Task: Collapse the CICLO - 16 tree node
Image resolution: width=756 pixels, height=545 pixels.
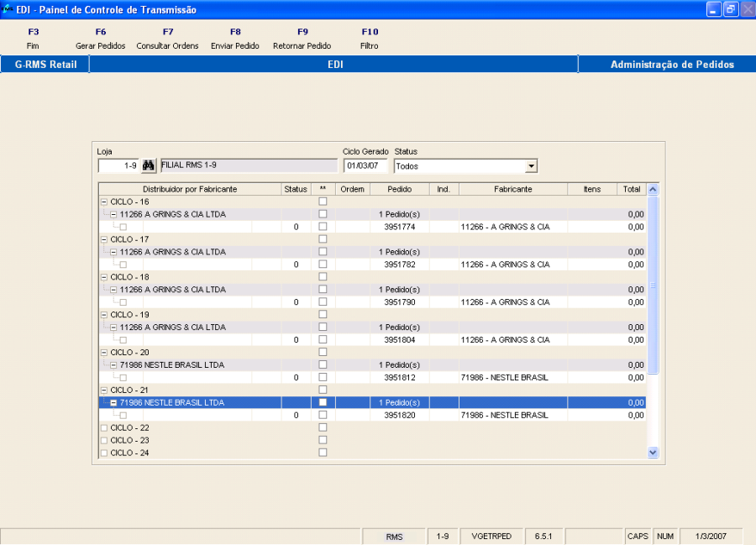Action: pyautogui.click(x=104, y=202)
